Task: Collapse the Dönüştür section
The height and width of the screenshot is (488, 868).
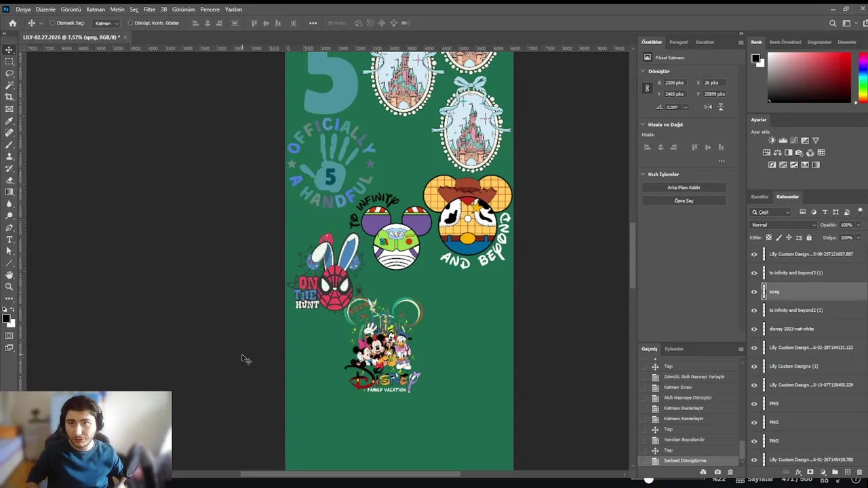Action: tap(643, 71)
